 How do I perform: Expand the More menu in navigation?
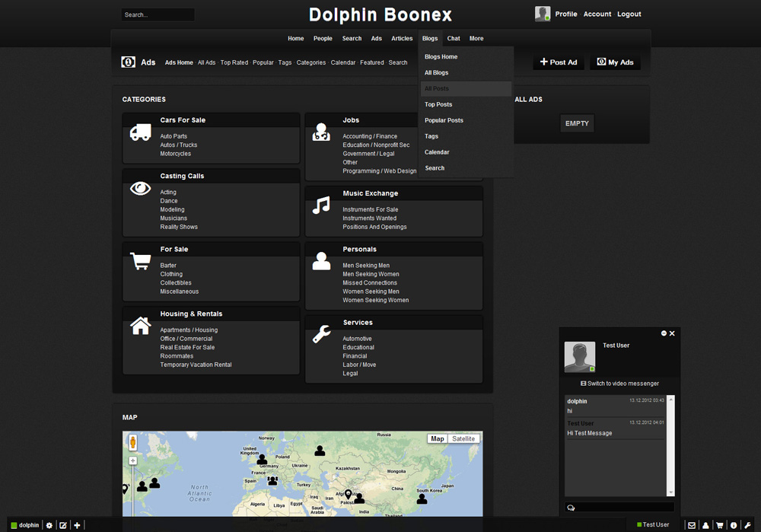coord(476,38)
